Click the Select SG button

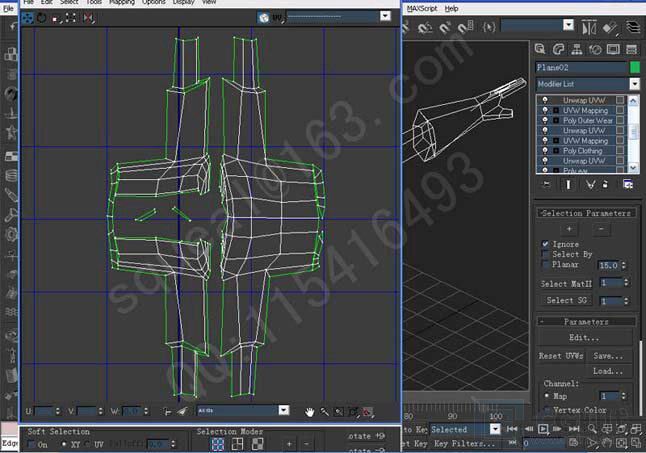coord(566,300)
